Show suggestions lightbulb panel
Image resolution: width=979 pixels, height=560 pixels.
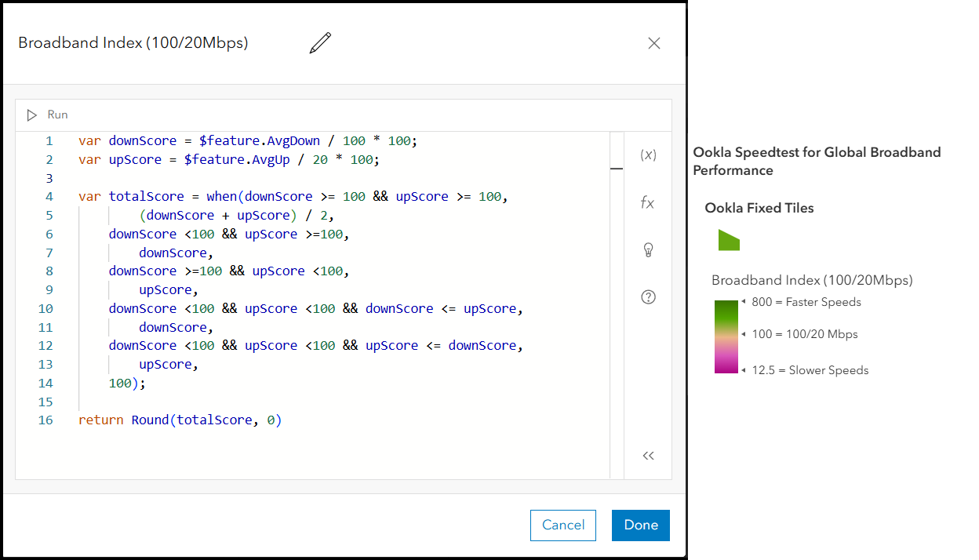point(648,250)
